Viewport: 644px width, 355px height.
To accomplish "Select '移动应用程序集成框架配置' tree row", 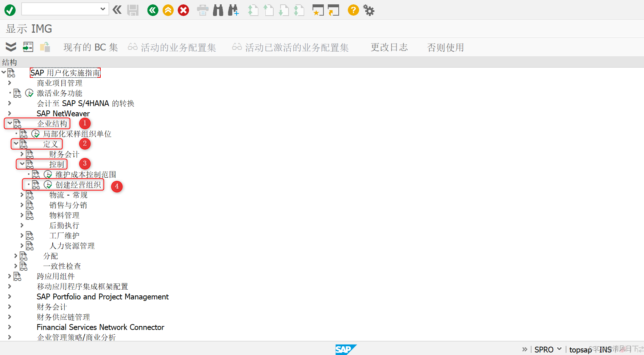I will click(82, 287).
